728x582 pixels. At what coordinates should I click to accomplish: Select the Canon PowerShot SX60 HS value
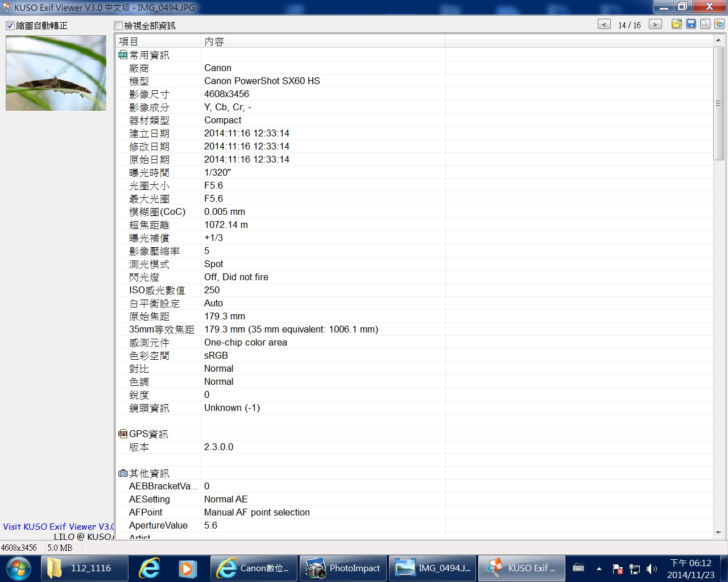point(262,81)
